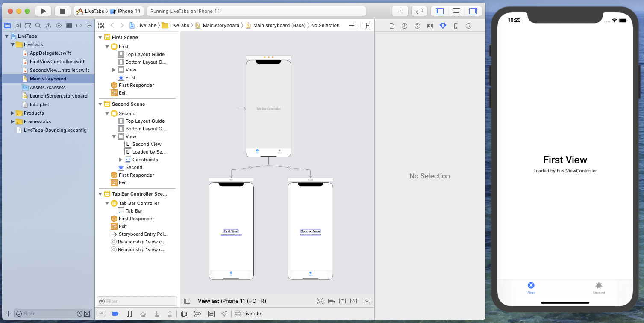Stop the running LiveTabs app
The height and width of the screenshot is (323, 644).
tap(62, 11)
